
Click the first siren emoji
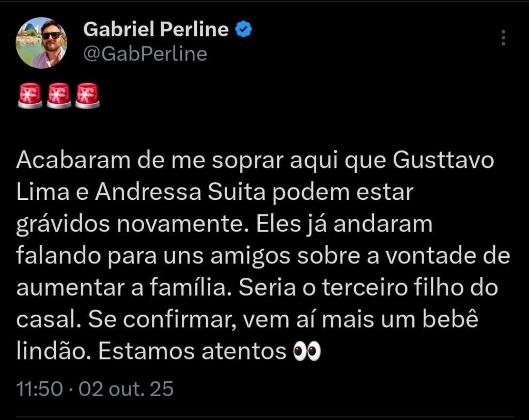tap(30, 97)
